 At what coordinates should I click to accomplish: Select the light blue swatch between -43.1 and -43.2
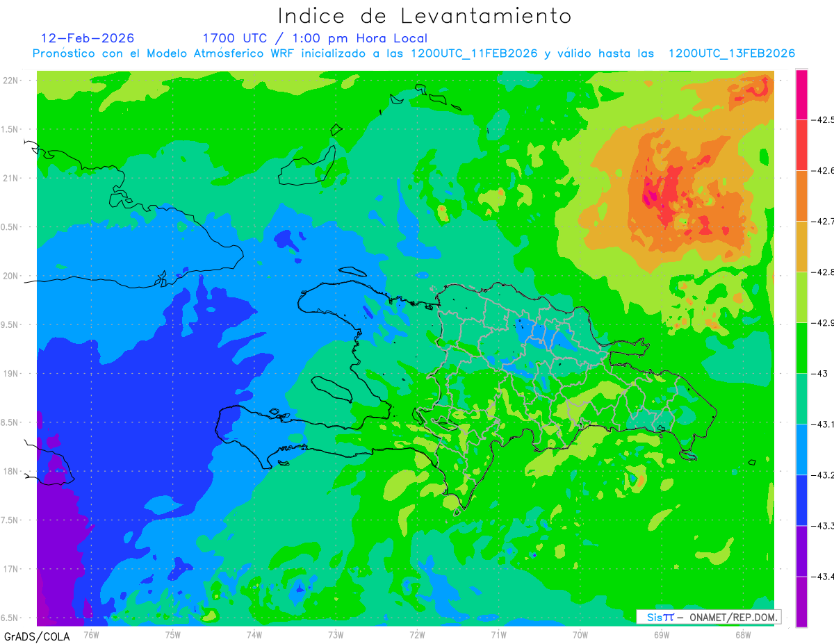pos(801,449)
